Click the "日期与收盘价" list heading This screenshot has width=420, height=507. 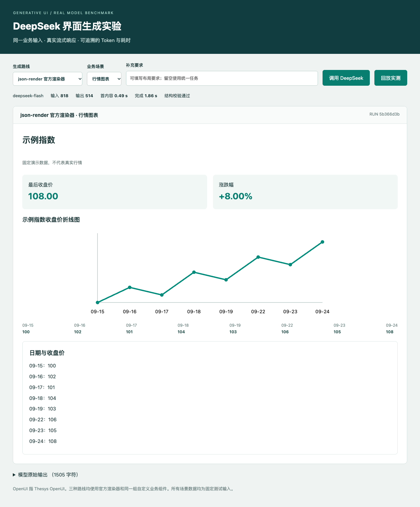click(x=47, y=353)
